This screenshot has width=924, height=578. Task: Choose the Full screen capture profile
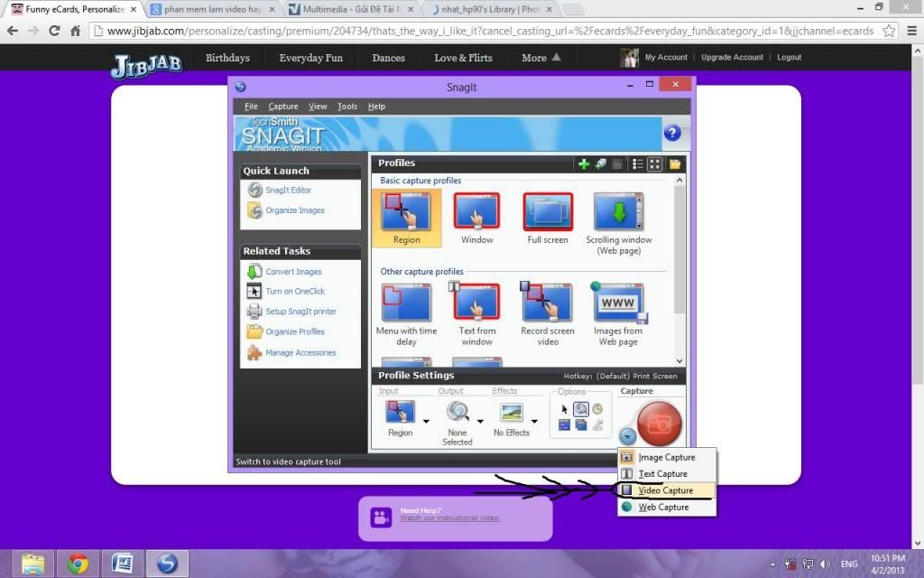548,218
